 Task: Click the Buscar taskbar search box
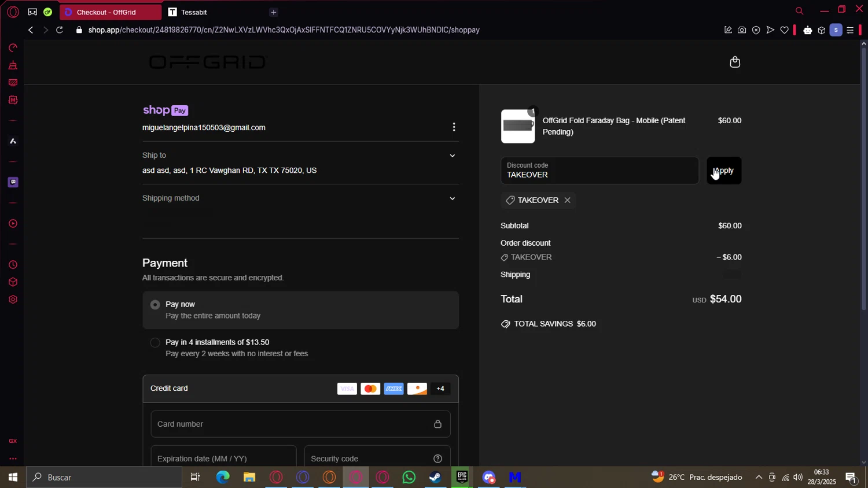pos(104,477)
